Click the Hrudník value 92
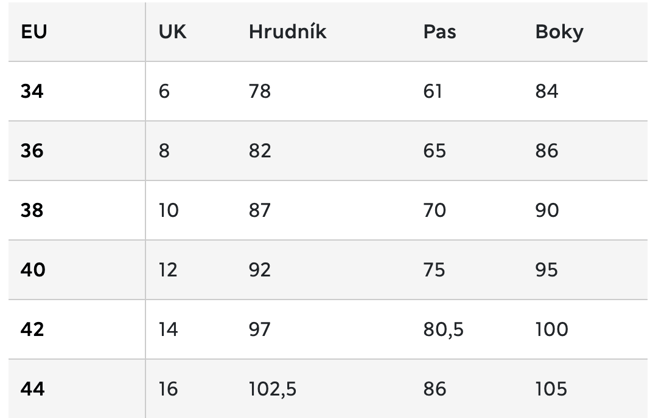650x418 pixels. point(260,270)
